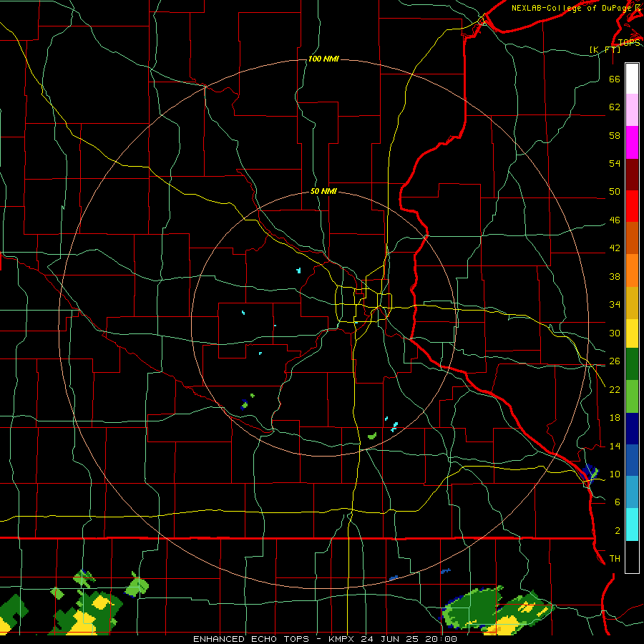Click the "26" legend value
The width and height of the screenshot is (644, 644).
tap(615, 361)
